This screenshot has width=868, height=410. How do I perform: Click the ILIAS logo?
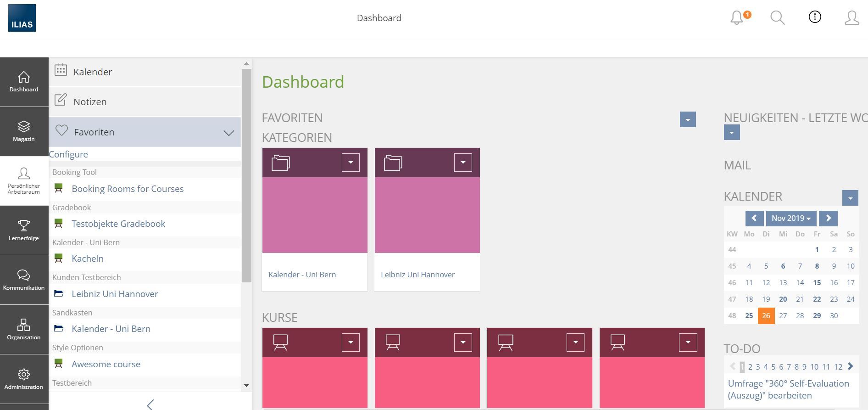[22, 18]
